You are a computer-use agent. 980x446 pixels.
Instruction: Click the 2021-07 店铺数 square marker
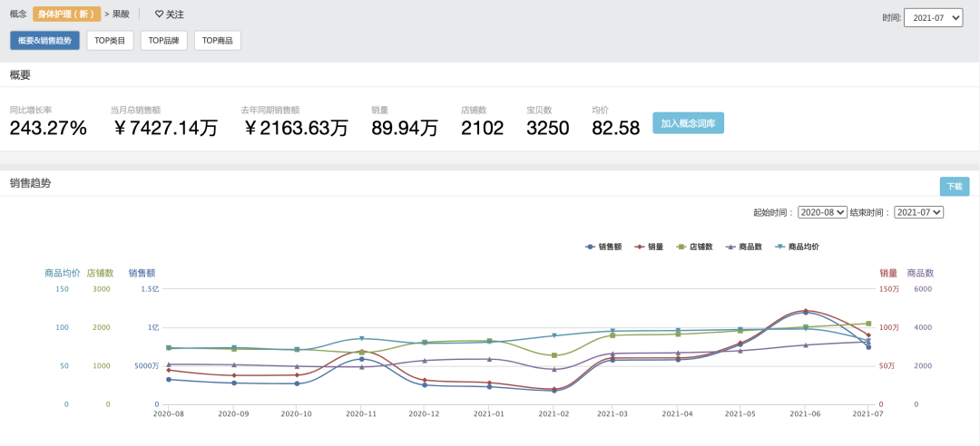pos(868,324)
